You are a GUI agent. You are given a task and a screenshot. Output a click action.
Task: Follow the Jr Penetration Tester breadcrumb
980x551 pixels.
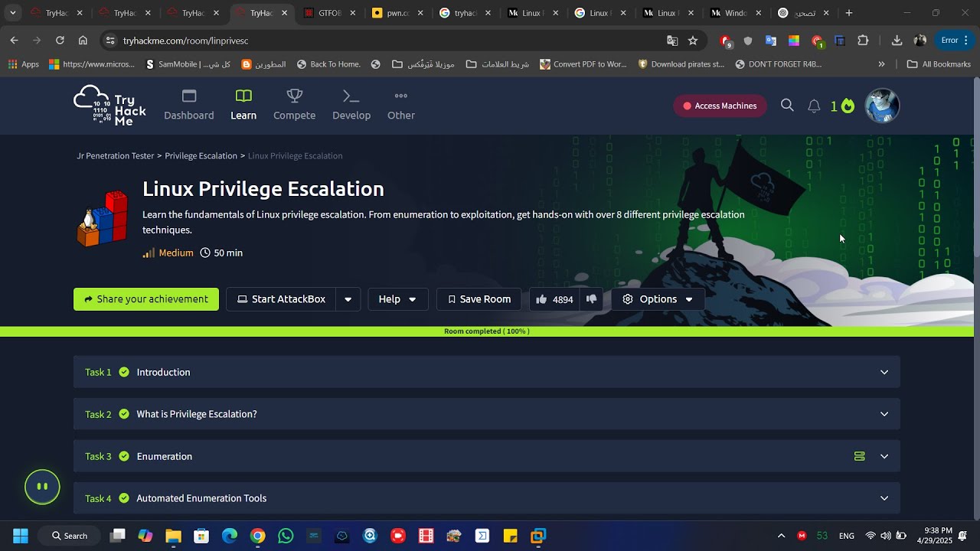click(115, 155)
